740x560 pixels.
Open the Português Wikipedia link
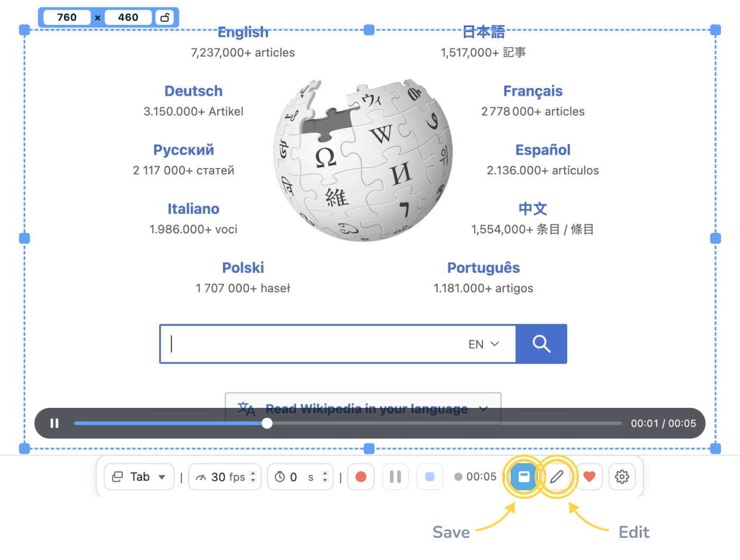tap(484, 268)
